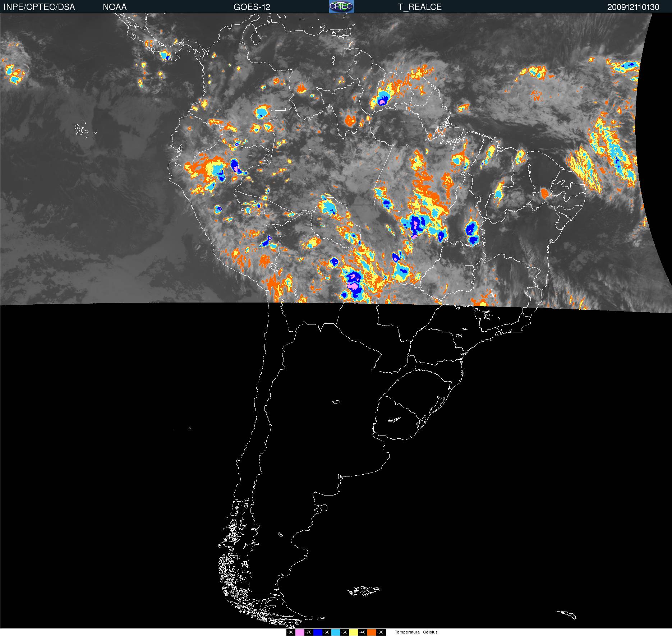
Task: Click the GOES-12 satellite label
Action: [x=252, y=7]
